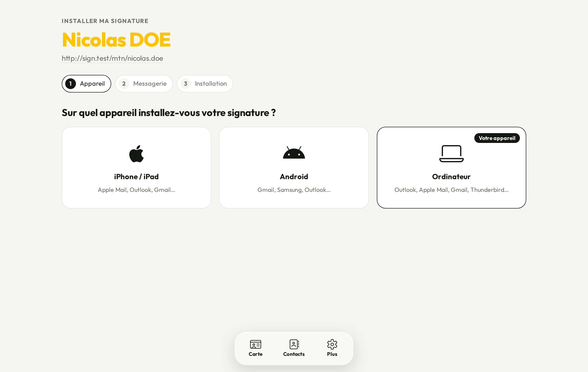588x372 pixels.
Task: Click the Nicolas DOE name heading
Action: click(116, 40)
